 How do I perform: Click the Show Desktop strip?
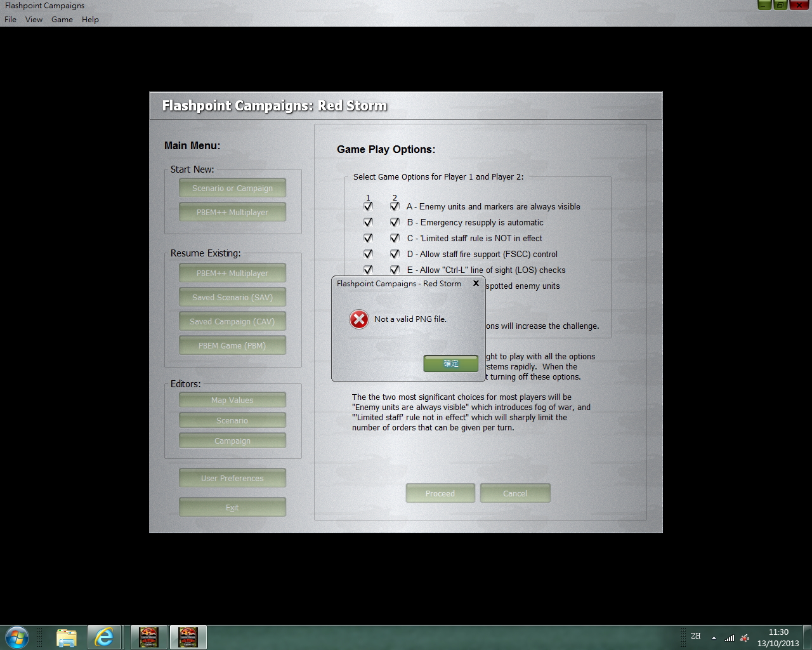(808, 637)
